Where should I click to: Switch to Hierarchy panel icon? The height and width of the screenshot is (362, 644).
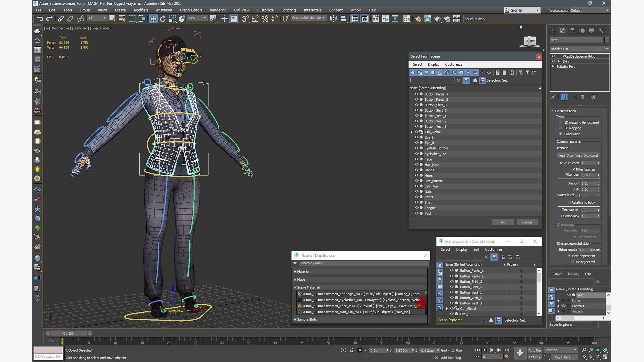pyautogui.click(x=572, y=31)
